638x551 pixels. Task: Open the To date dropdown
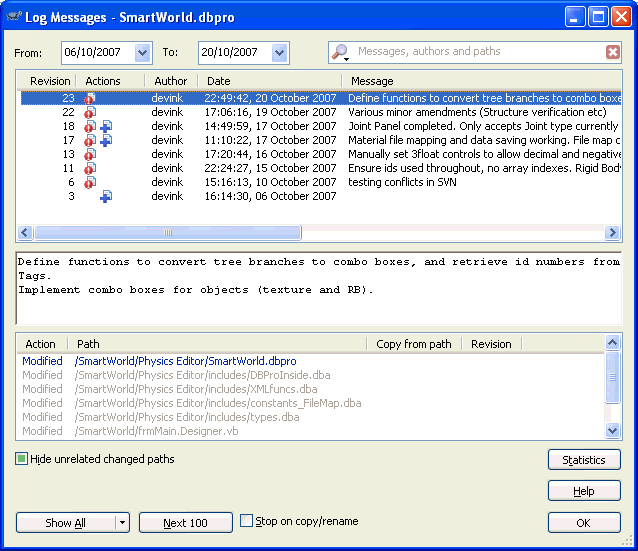(x=279, y=52)
